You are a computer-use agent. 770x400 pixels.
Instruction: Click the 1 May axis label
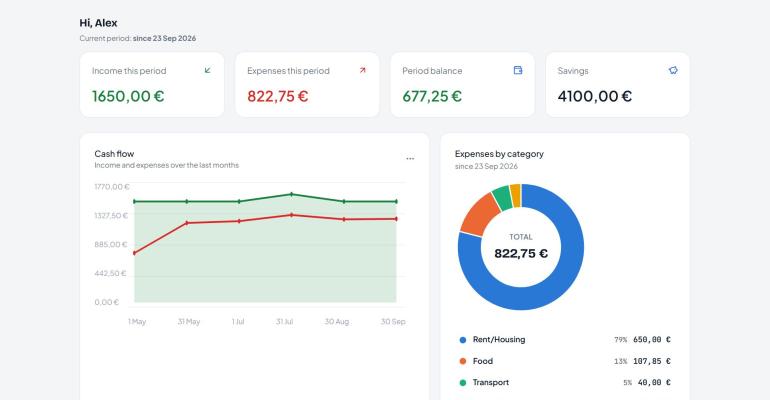137,321
